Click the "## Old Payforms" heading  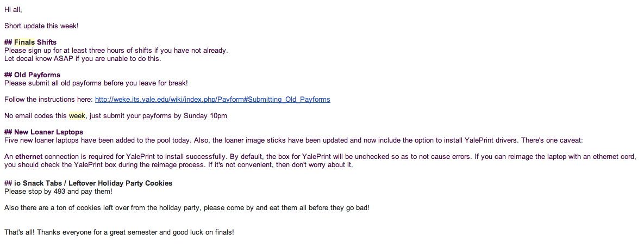[33, 75]
